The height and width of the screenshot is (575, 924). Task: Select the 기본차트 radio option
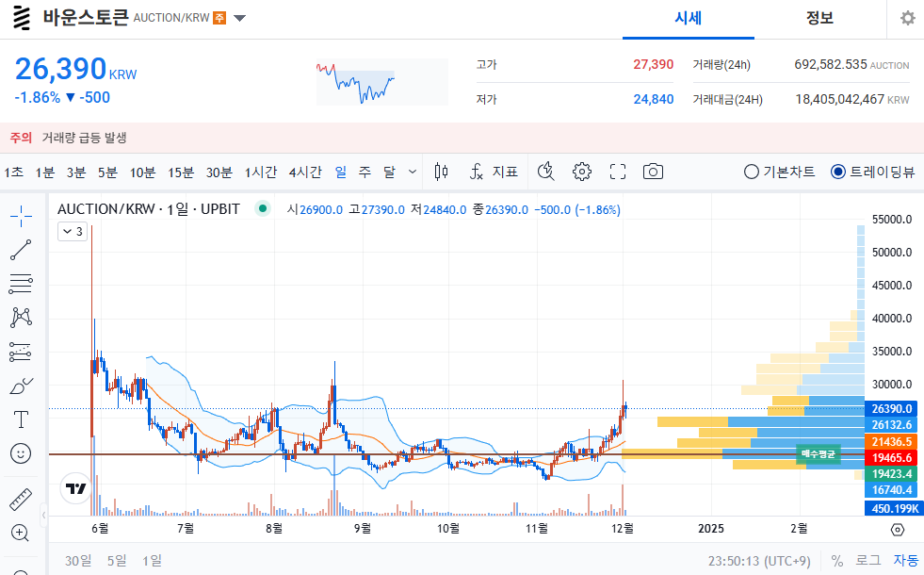(779, 172)
